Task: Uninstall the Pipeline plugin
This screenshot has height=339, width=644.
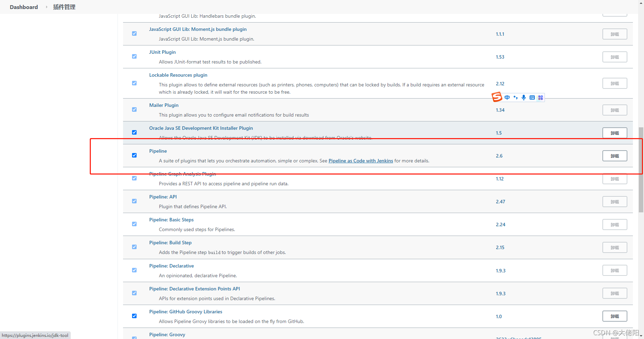Action: [x=615, y=156]
